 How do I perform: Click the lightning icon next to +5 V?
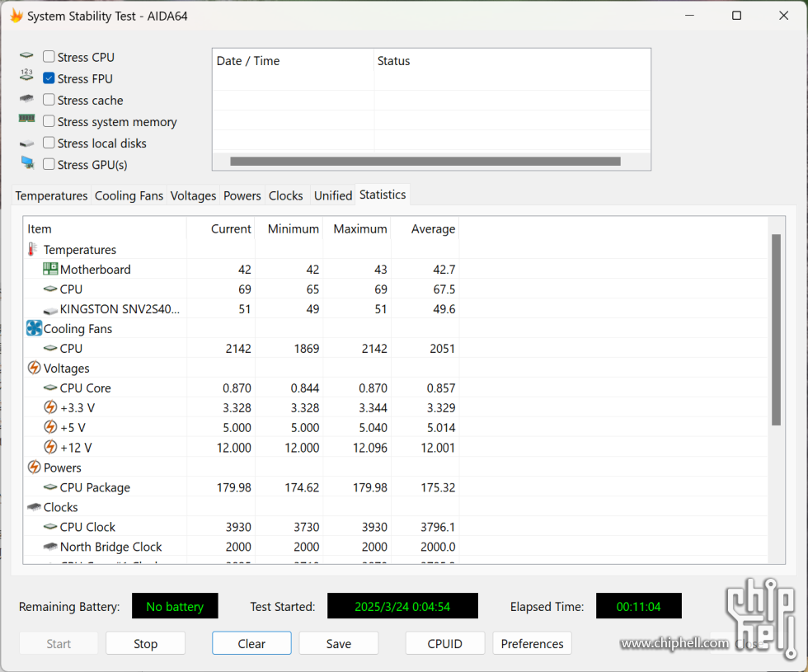click(x=50, y=427)
